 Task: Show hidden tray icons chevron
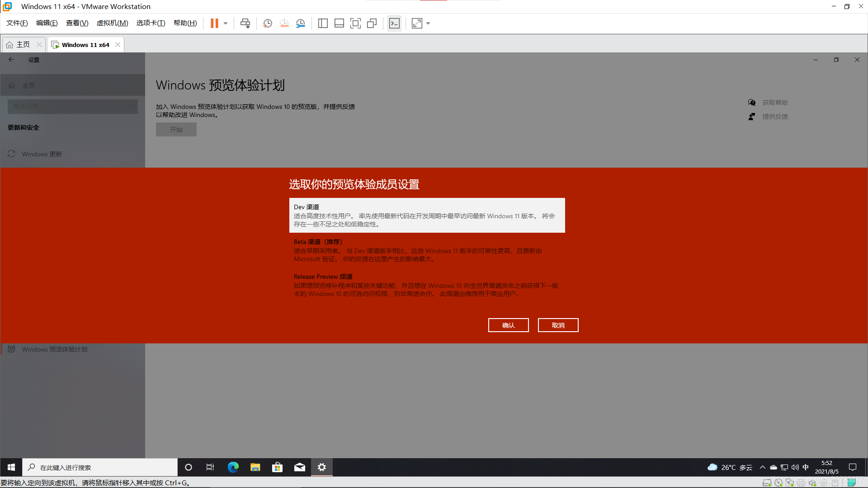tap(763, 467)
